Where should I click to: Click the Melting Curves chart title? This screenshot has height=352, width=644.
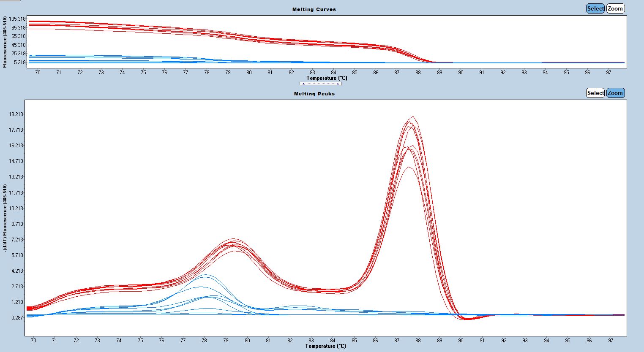pyautogui.click(x=314, y=9)
